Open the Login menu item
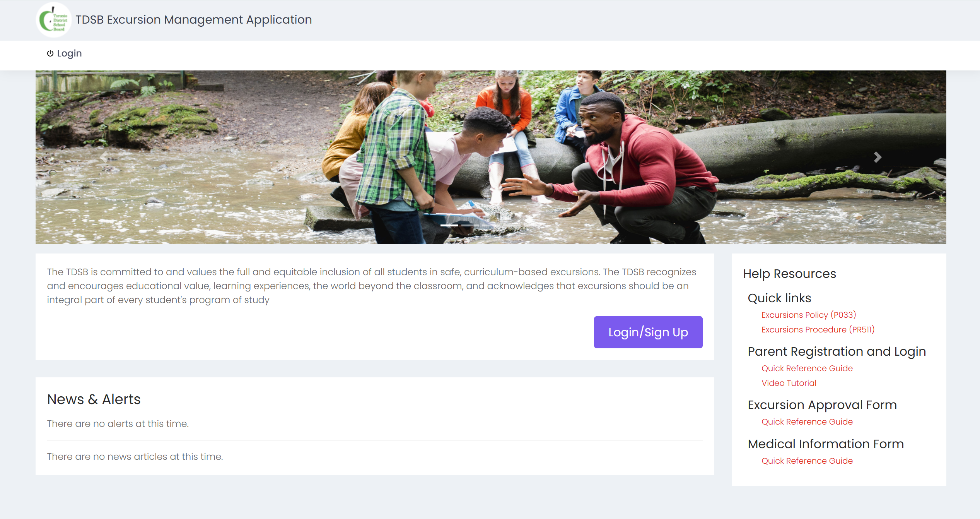The width and height of the screenshot is (980, 519). 64,53
